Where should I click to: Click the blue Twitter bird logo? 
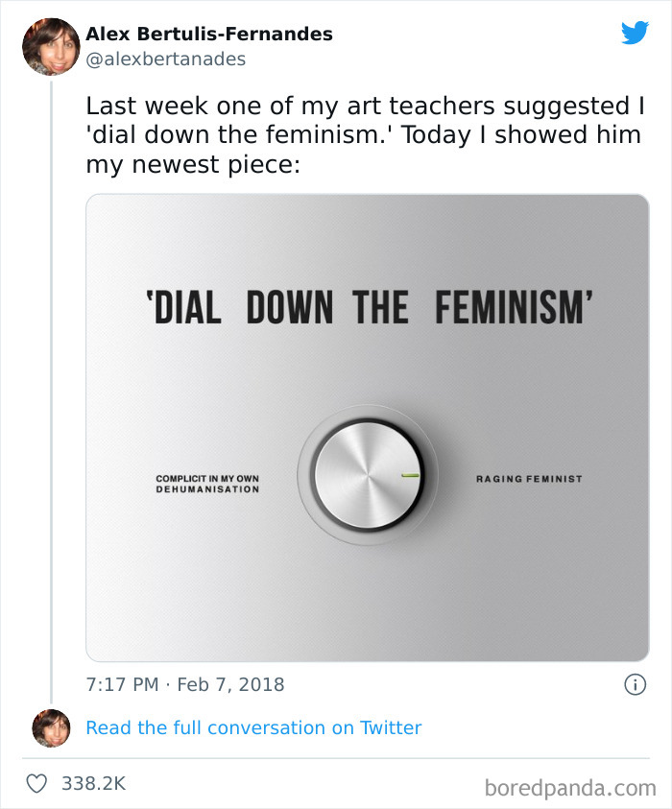635,33
